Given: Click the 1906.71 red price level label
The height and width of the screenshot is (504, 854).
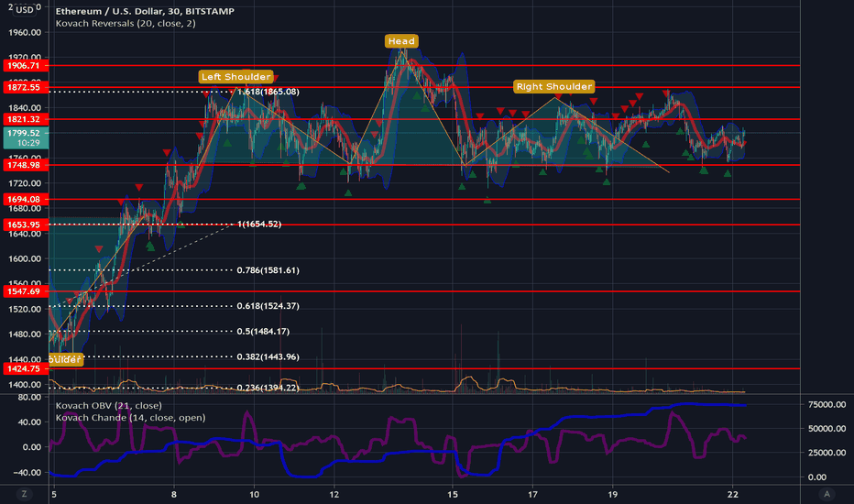Looking at the screenshot, I should (26, 65).
